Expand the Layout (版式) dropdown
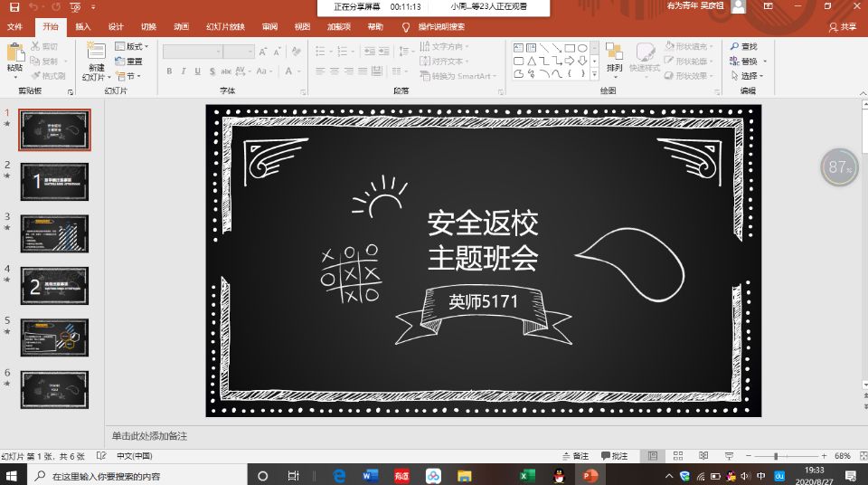868x485 pixels. [134, 47]
